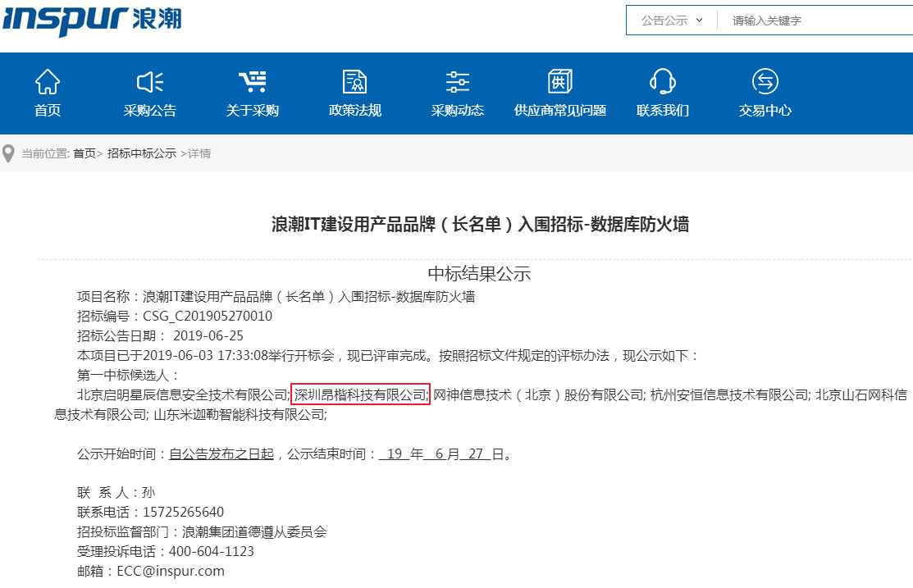Click 山东米迦勒智能科技有限公司
Viewport: 913px width, 588px height.
pos(240,415)
